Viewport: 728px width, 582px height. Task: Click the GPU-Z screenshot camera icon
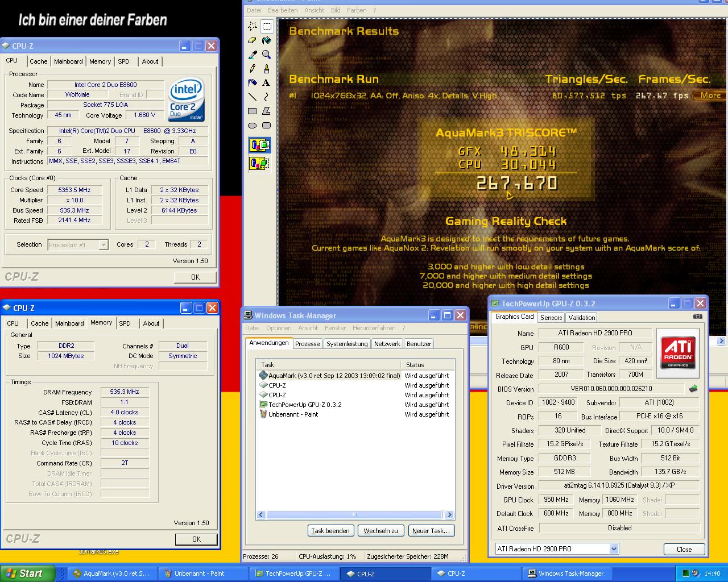[x=698, y=317]
